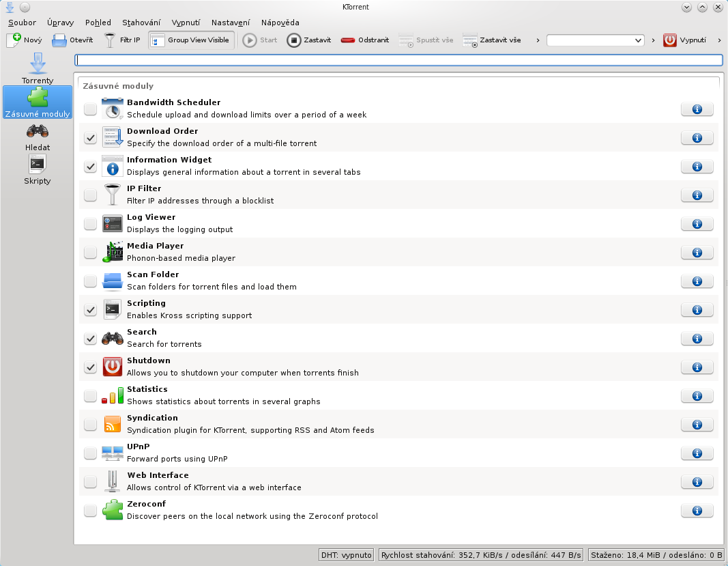Screen dimensions: 728x566
Task: Remove torrent with Odstranit button
Action: point(365,40)
